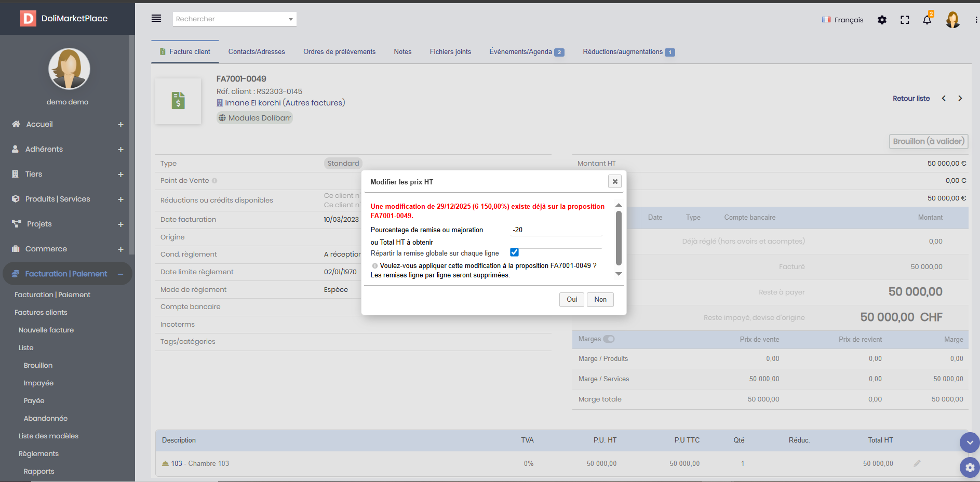Open the settings gear icon in top bar
The width and height of the screenshot is (980, 482).
coord(882,20)
